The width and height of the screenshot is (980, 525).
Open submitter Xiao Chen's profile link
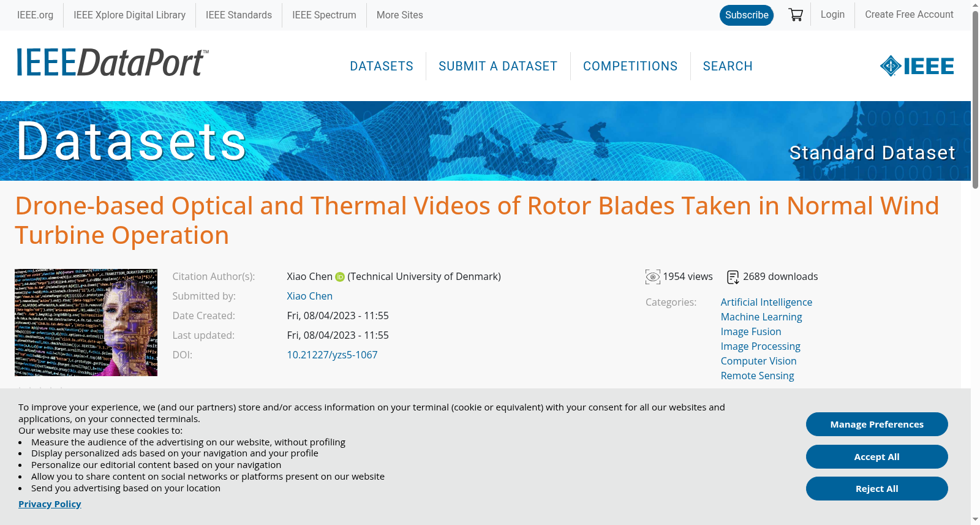[x=309, y=296]
